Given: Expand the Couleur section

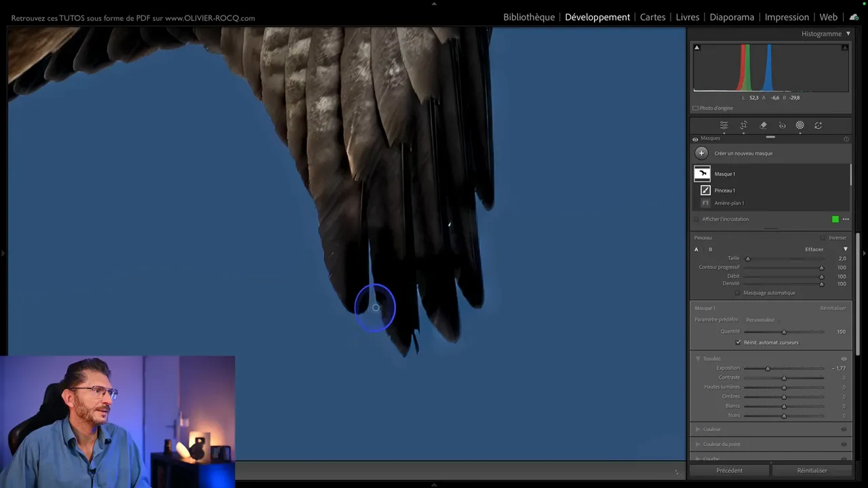Looking at the screenshot, I should pos(698,429).
